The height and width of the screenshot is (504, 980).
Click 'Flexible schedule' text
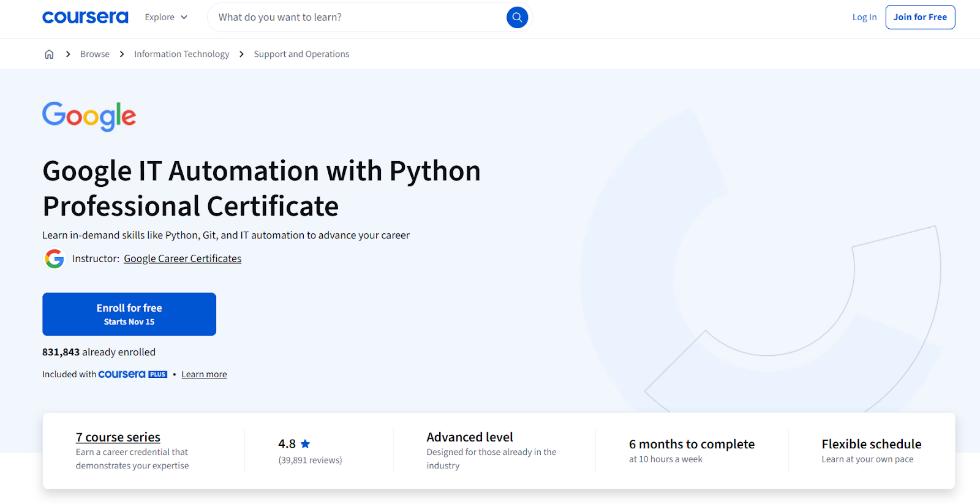click(x=871, y=444)
